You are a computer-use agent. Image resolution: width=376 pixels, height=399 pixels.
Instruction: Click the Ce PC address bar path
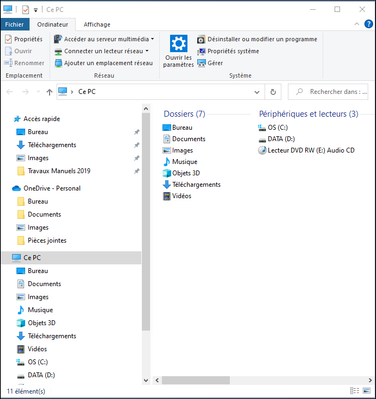point(87,92)
